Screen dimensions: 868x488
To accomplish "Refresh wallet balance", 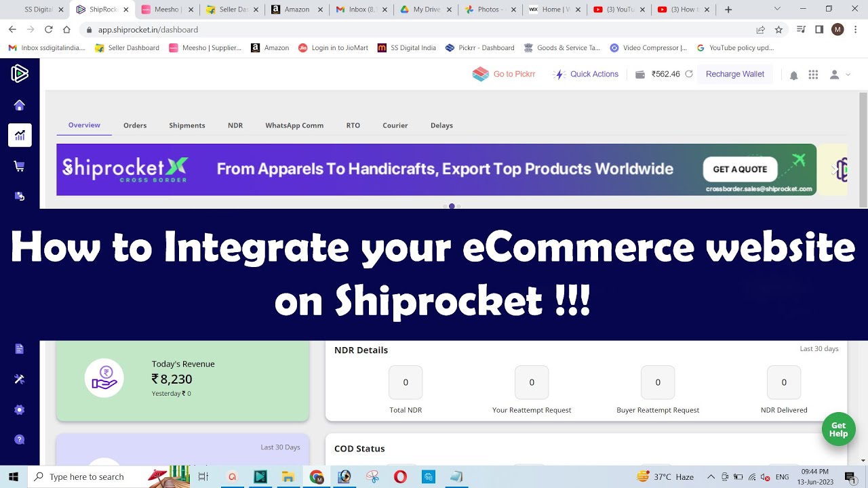I will [x=689, y=74].
